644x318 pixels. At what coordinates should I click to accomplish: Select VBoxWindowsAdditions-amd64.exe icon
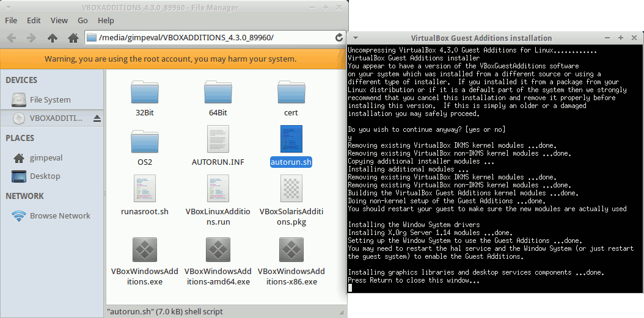coord(218,250)
